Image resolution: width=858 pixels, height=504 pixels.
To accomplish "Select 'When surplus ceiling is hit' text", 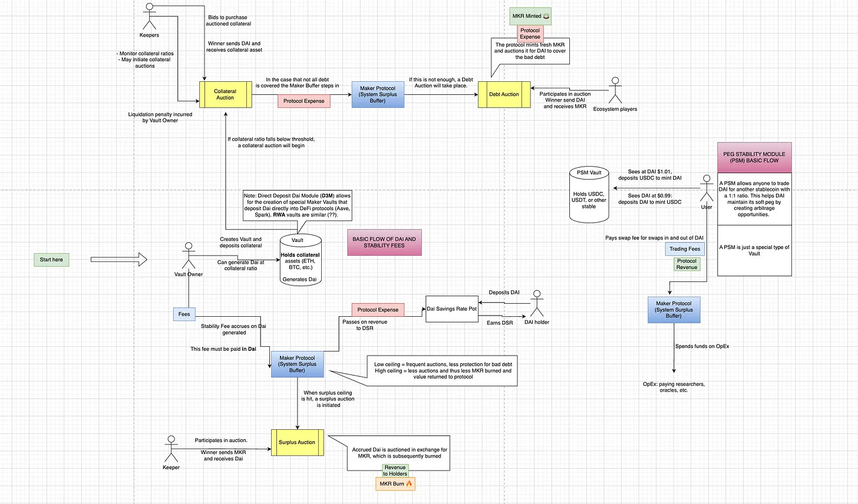I will (328, 399).
